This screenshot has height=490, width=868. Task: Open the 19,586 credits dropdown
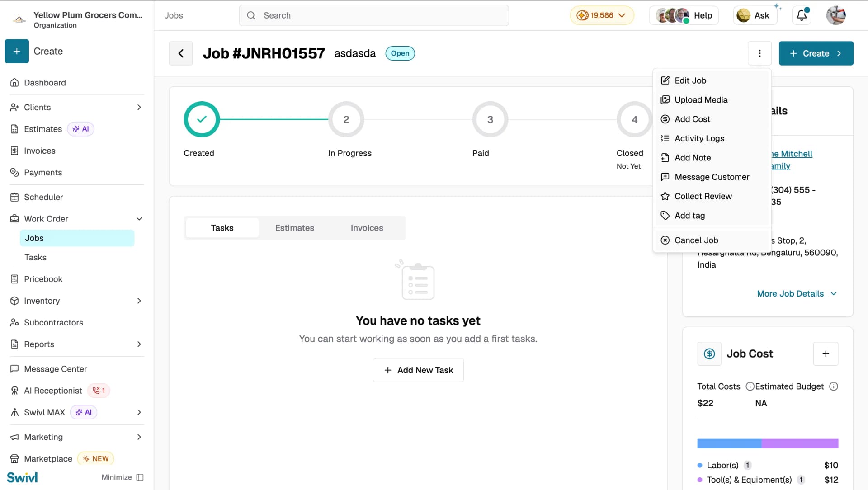coord(602,15)
